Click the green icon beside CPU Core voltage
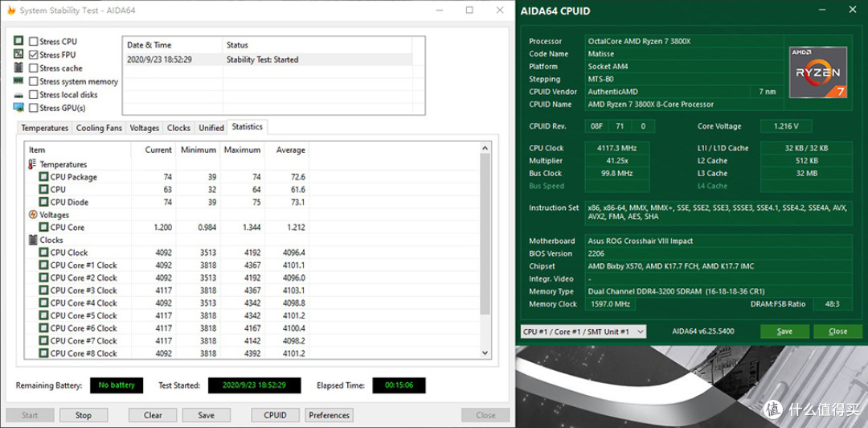Image resolution: width=868 pixels, height=428 pixels. click(x=43, y=228)
